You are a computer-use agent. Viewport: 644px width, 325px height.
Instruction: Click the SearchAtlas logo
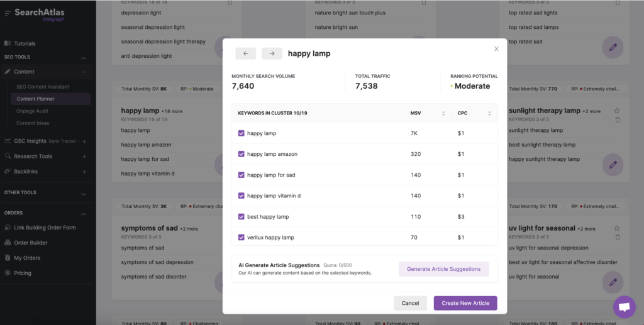[40, 14]
